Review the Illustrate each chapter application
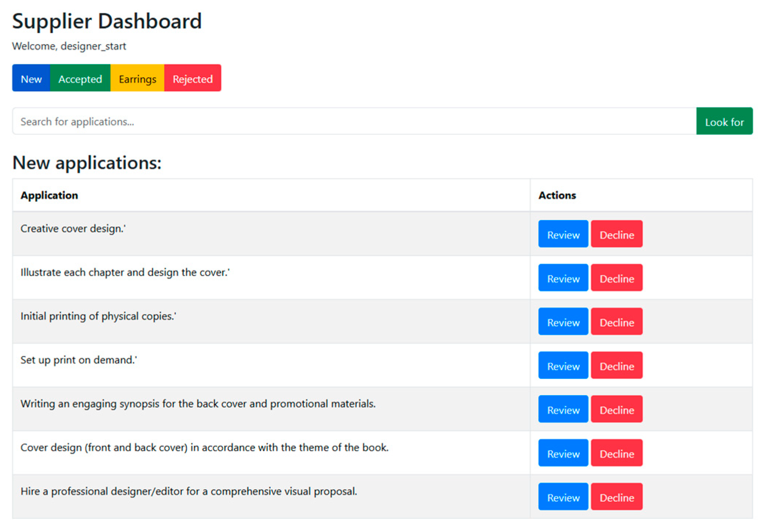 [x=563, y=278]
